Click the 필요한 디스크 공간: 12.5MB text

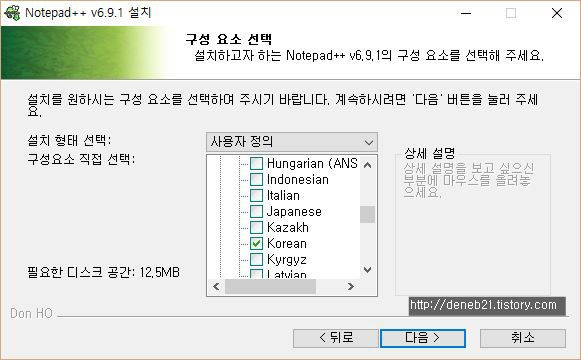click(x=103, y=273)
